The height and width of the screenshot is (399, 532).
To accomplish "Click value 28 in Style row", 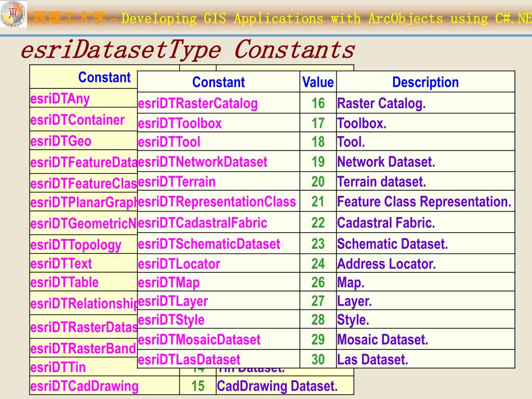I will (x=318, y=320).
